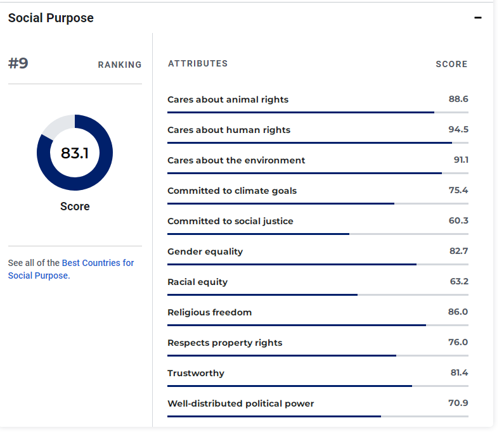
Task: Click Cares about the environment label
Action: click(236, 160)
